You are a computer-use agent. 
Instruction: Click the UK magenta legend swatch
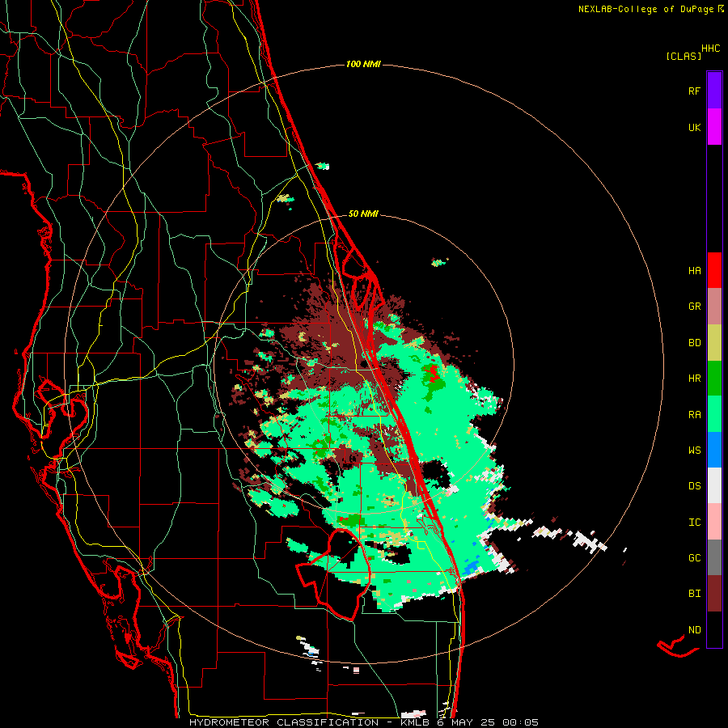[x=714, y=127]
